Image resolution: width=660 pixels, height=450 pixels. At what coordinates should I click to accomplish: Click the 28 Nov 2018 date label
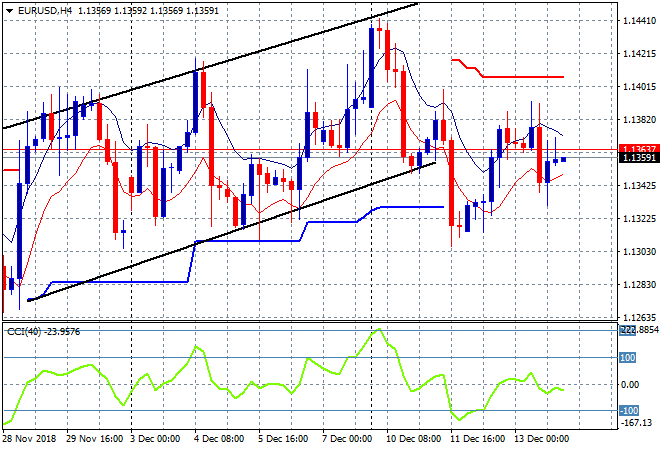point(29,439)
